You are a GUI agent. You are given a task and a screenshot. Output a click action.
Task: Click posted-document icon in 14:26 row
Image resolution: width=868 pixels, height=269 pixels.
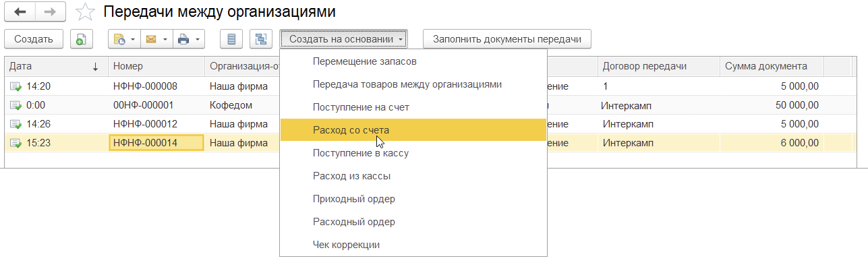(16, 124)
